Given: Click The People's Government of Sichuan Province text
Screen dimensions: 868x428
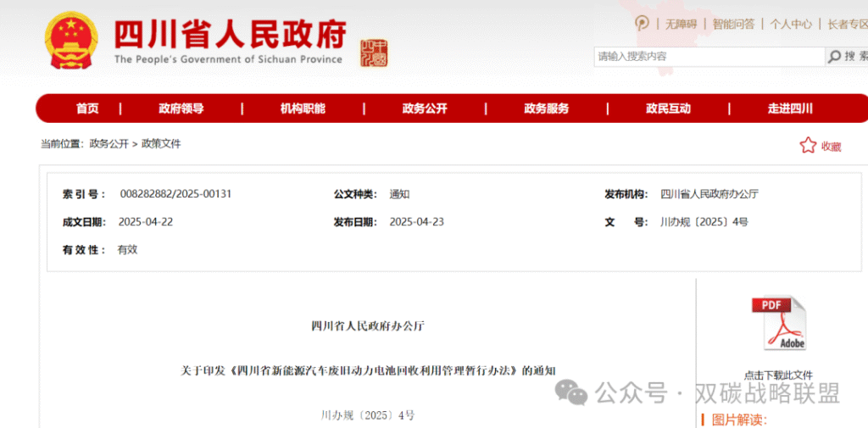Looking at the screenshot, I should 228,59.
